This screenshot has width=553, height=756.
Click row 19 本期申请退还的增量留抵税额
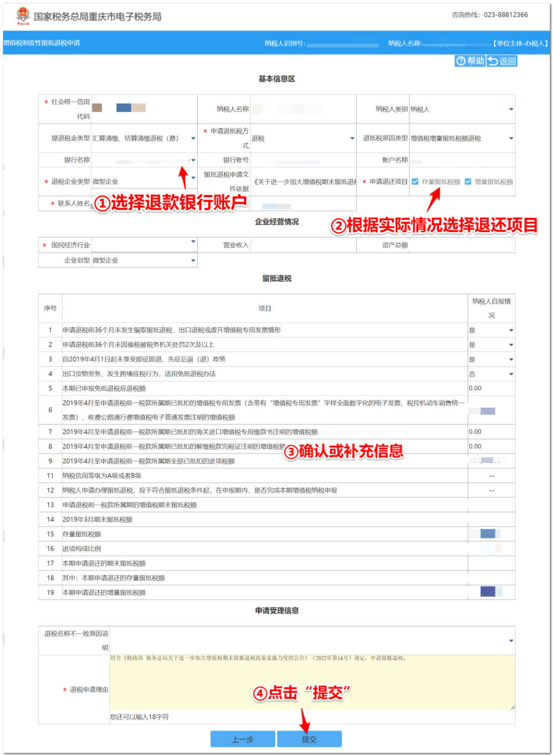[104, 593]
